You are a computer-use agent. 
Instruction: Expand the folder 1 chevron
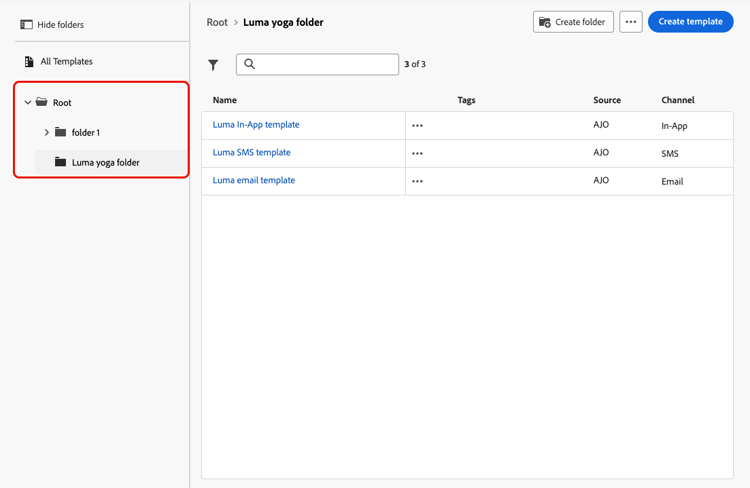[x=46, y=132]
